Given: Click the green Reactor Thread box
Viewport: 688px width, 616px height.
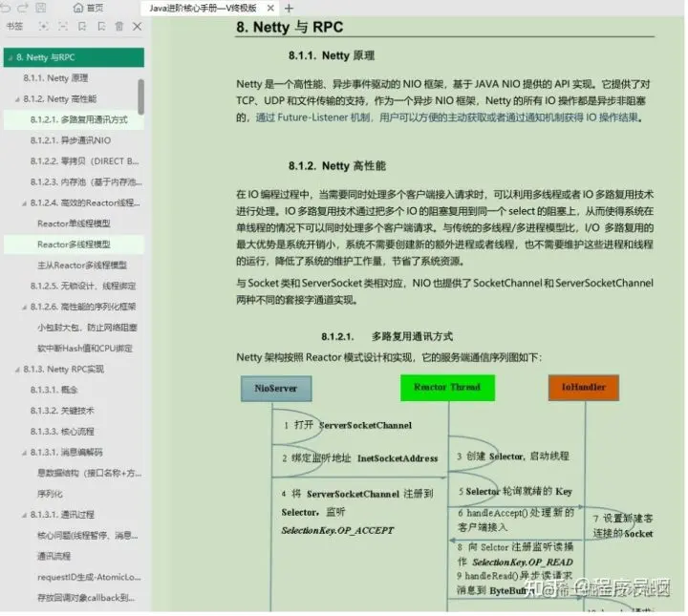Looking at the screenshot, I should [447, 387].
